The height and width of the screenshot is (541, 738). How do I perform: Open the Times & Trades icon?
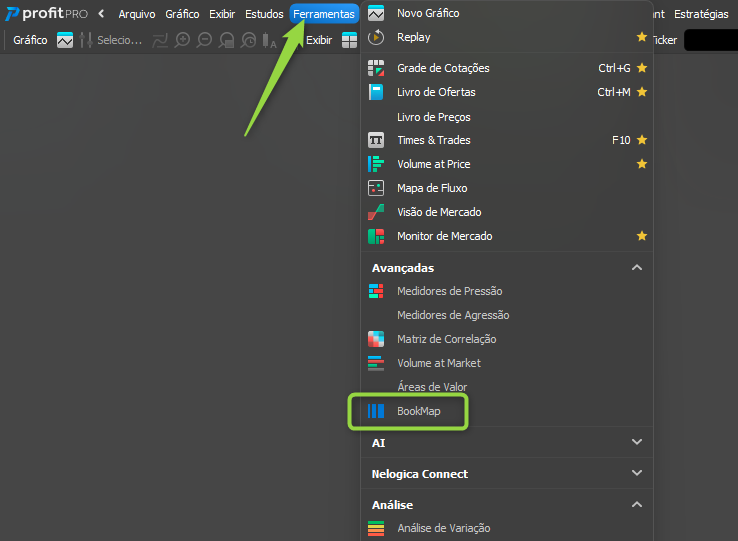click(x=376, y=140)
